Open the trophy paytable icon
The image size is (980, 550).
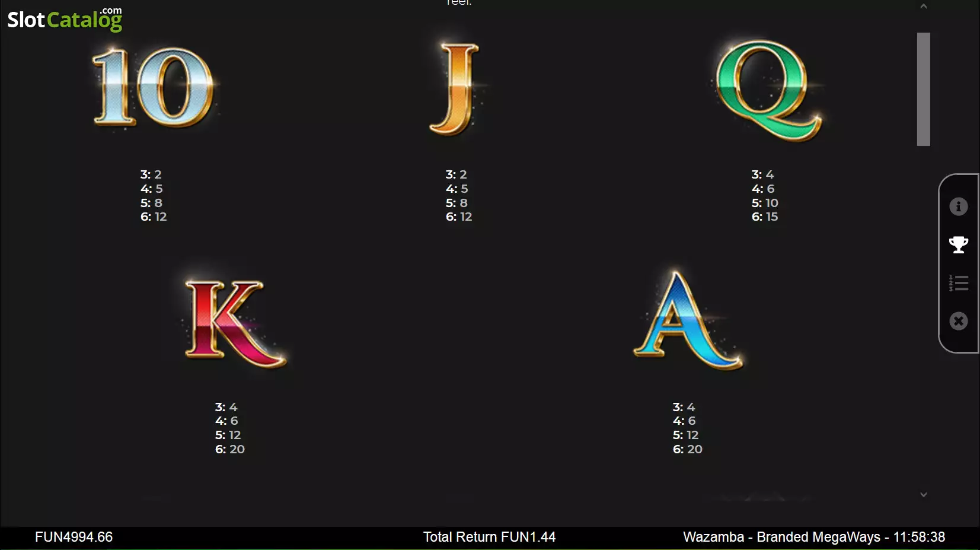958,244
